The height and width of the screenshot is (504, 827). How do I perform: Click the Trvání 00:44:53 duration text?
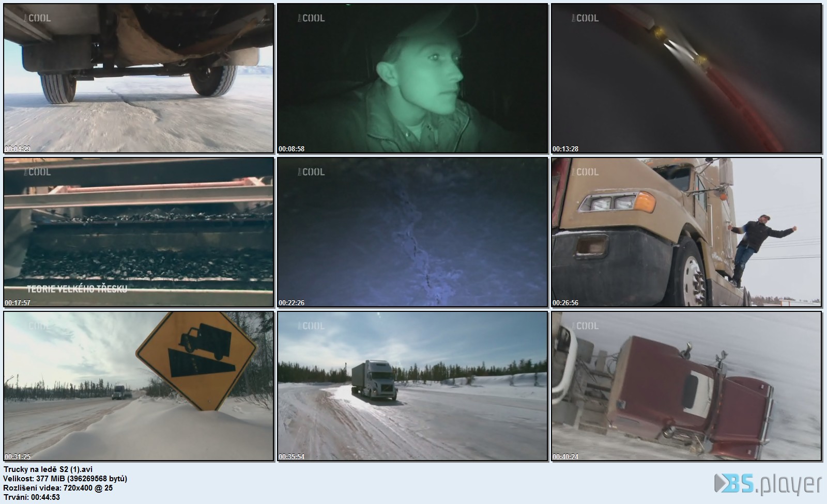pyautogui.click(x=32, y=497)
